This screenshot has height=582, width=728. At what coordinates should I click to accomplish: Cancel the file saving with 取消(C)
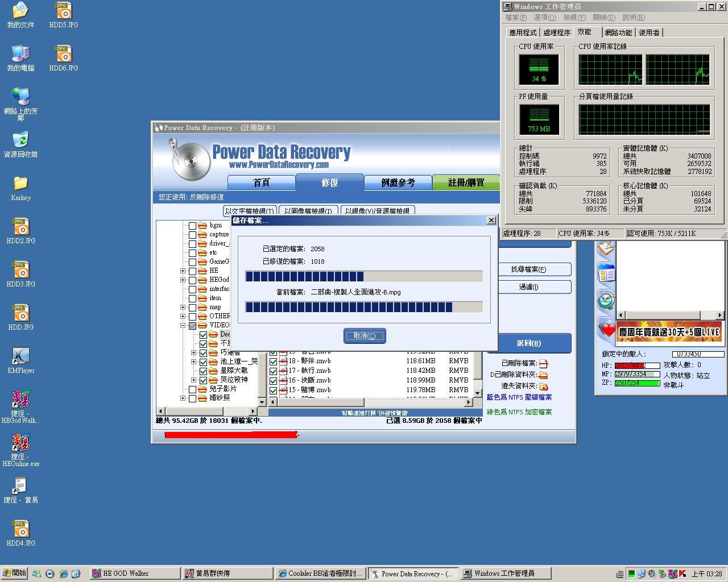[365, 335]
